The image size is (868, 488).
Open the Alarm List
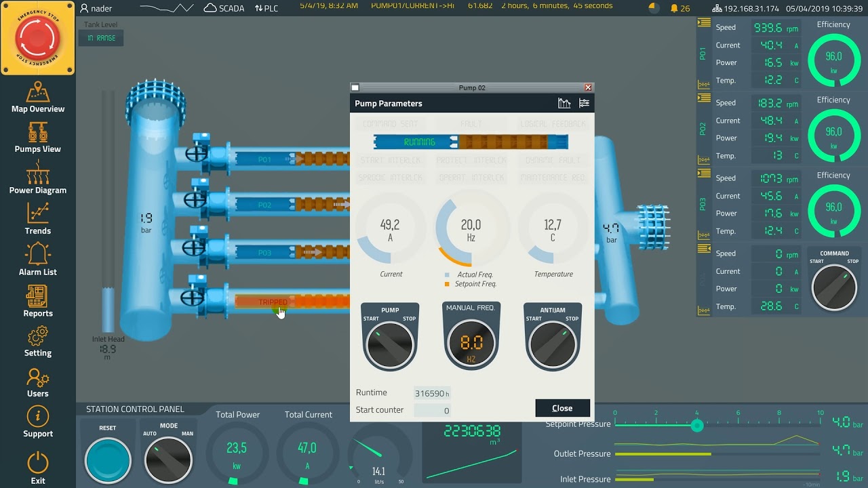(38, 260)
